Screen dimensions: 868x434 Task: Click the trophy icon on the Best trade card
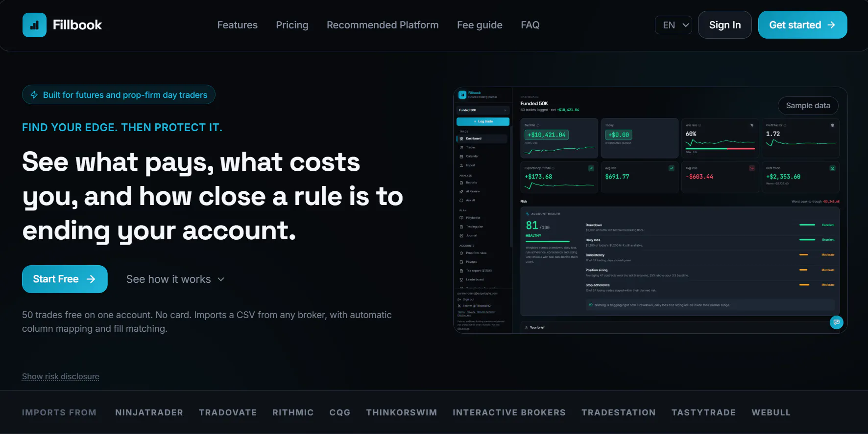[832, 168]
